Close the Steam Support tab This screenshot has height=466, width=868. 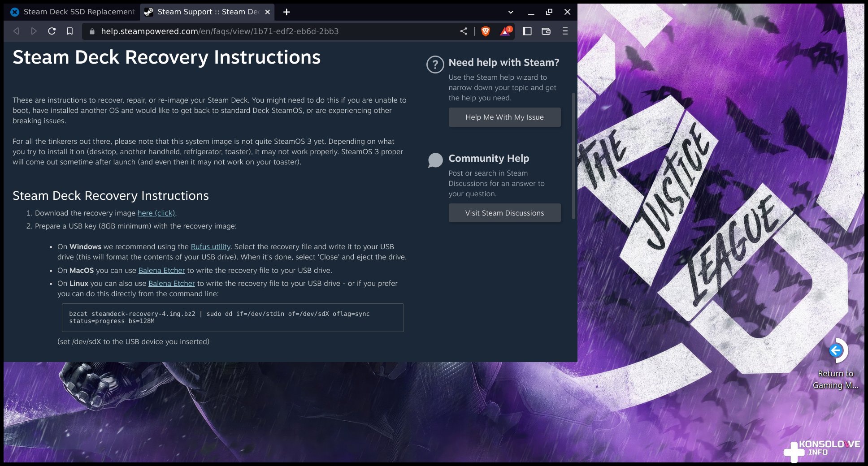click(268, 12)
